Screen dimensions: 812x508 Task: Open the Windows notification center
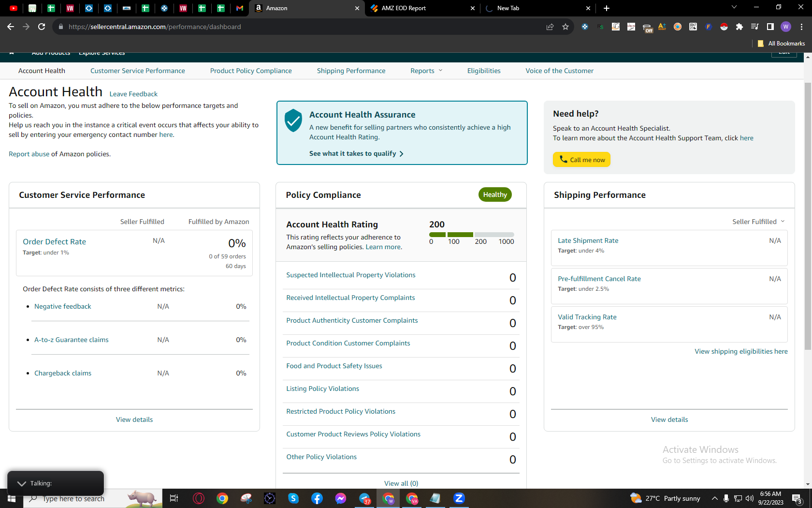point(797,498)
